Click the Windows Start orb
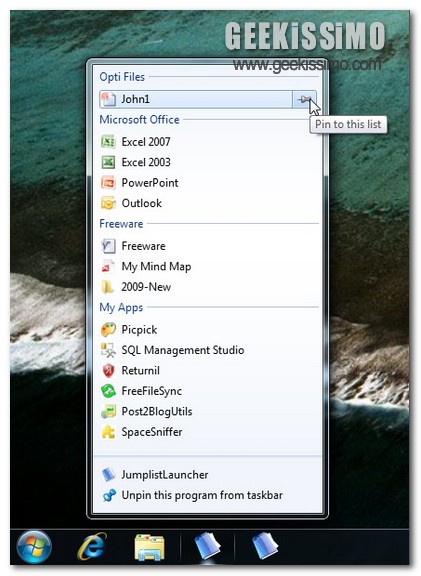The width and height of the screenshot is (421, 576). 34,547
